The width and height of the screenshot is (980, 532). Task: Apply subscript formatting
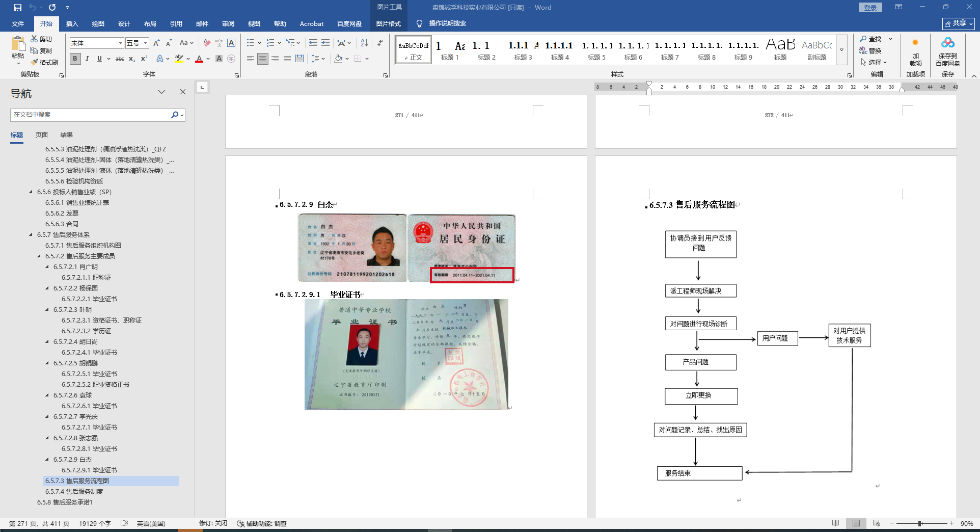coord(132,59)
